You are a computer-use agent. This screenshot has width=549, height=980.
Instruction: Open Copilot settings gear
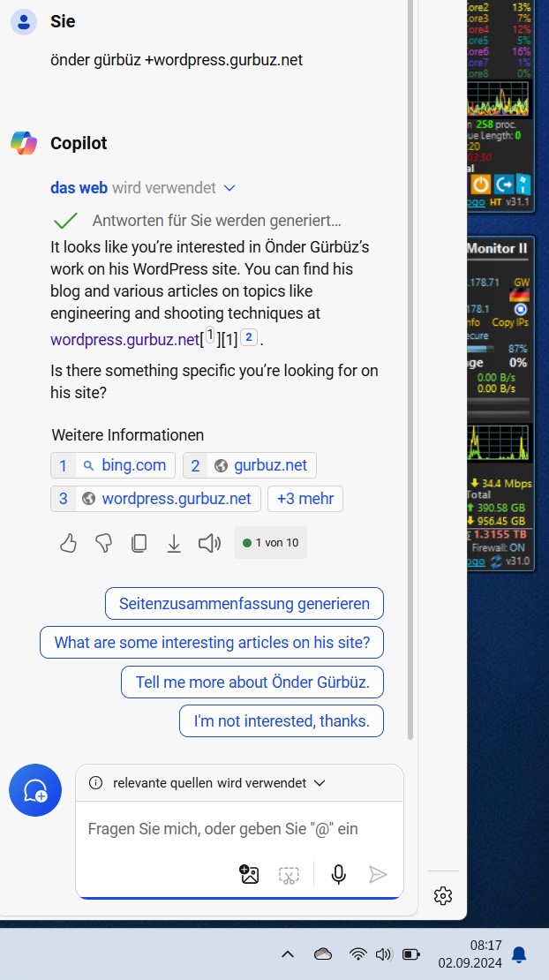pos(443,895)
